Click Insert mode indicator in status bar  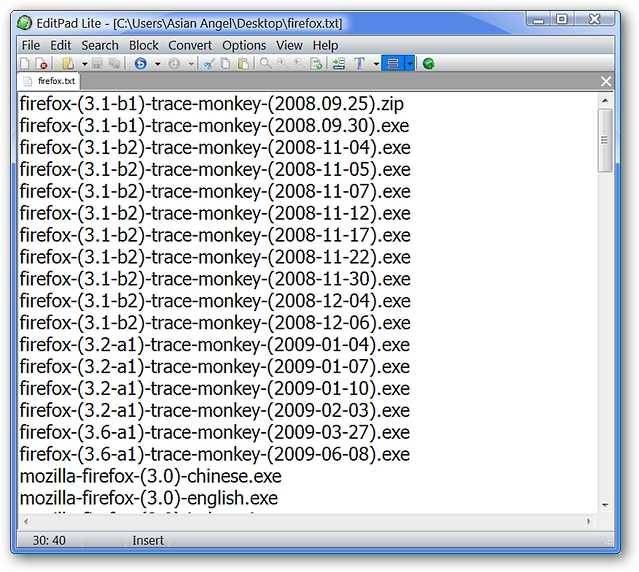(x=148, y=540)
